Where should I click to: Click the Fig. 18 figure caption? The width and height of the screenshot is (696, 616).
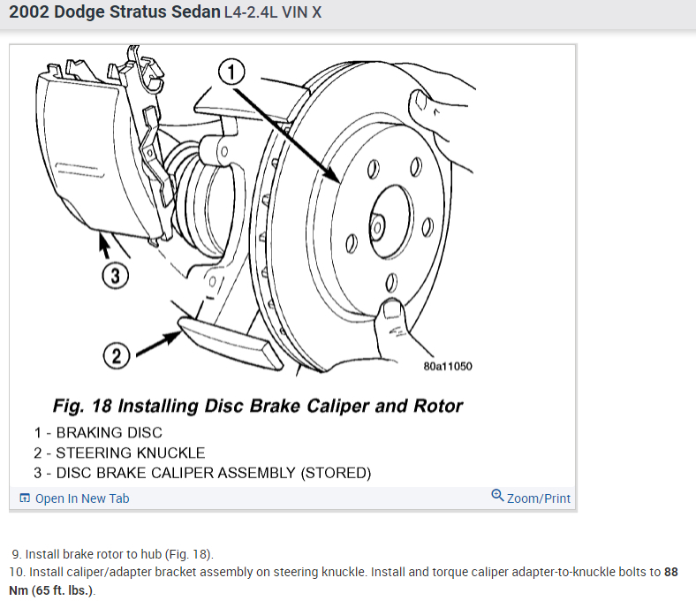[x=257, y=406]
